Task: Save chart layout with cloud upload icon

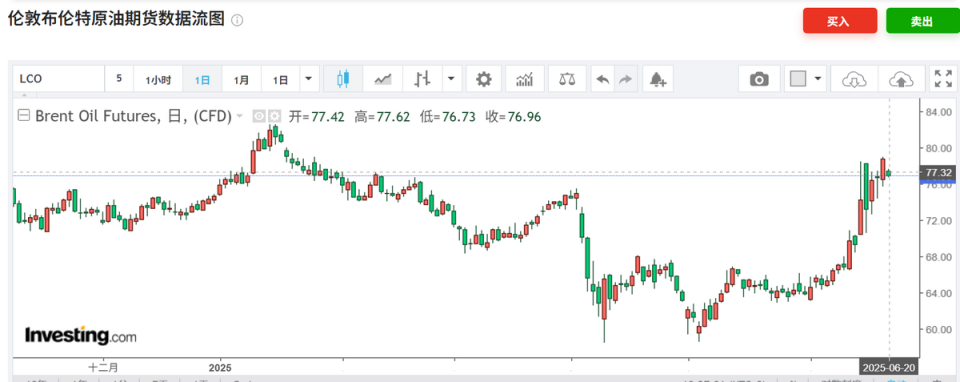Action: click(901, 79)
